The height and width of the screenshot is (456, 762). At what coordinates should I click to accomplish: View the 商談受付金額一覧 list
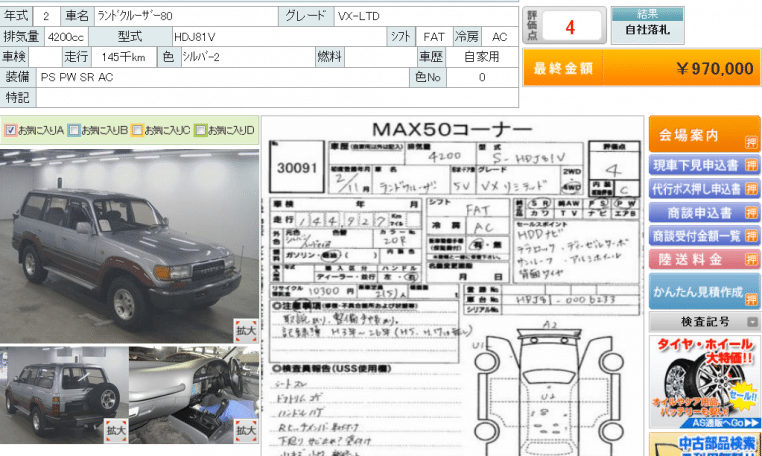[x=704, y=236]
